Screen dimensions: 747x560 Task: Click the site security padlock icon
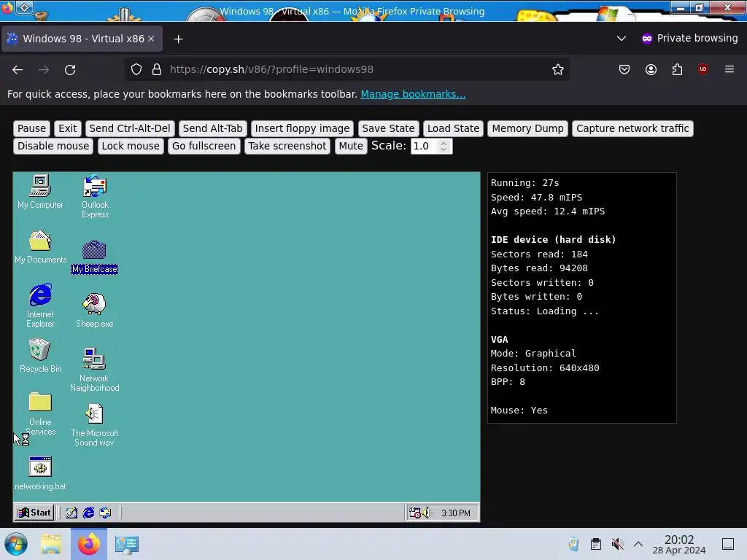pos(157,69)
